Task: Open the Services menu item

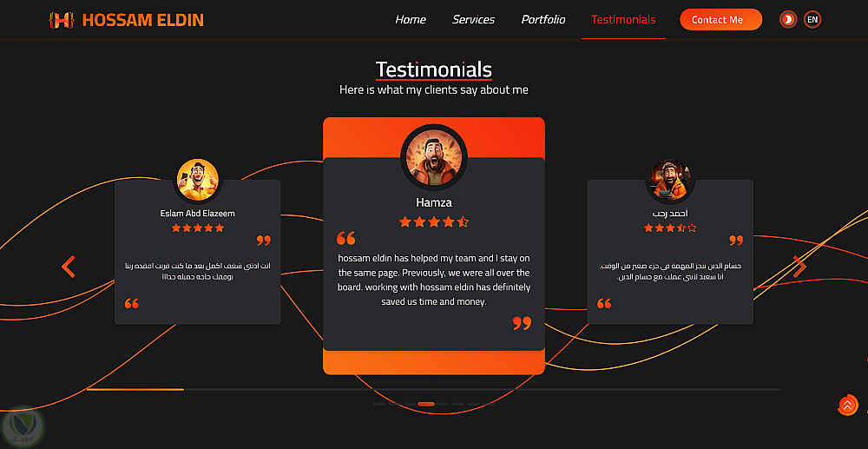Action: [x=473, y=20]
